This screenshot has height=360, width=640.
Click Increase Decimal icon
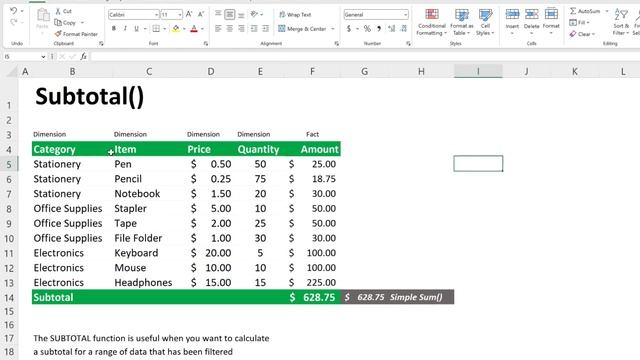point(391,29)
